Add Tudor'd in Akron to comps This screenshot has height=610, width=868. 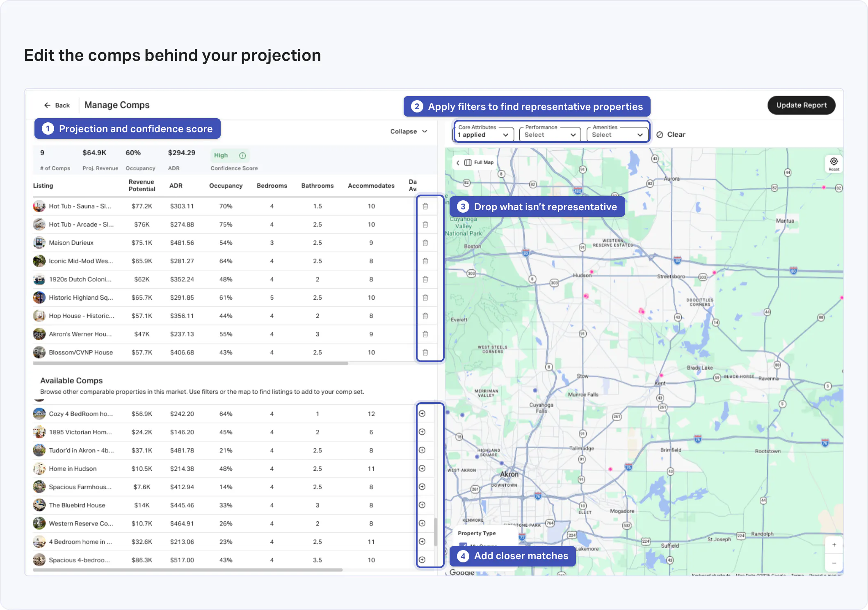(422, 450)
